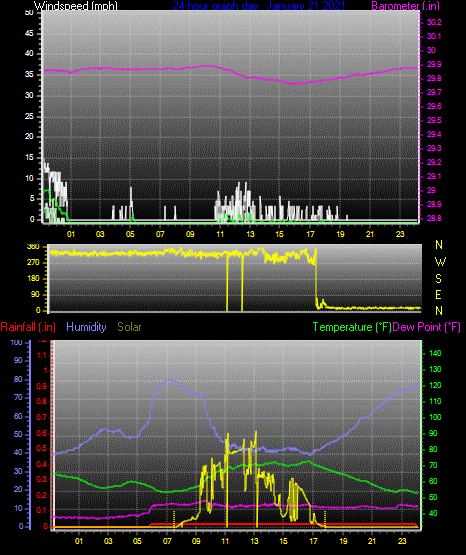Click the "30.1" barometer axis value
The width and height of the screenshot is (466, 555).
434,36
